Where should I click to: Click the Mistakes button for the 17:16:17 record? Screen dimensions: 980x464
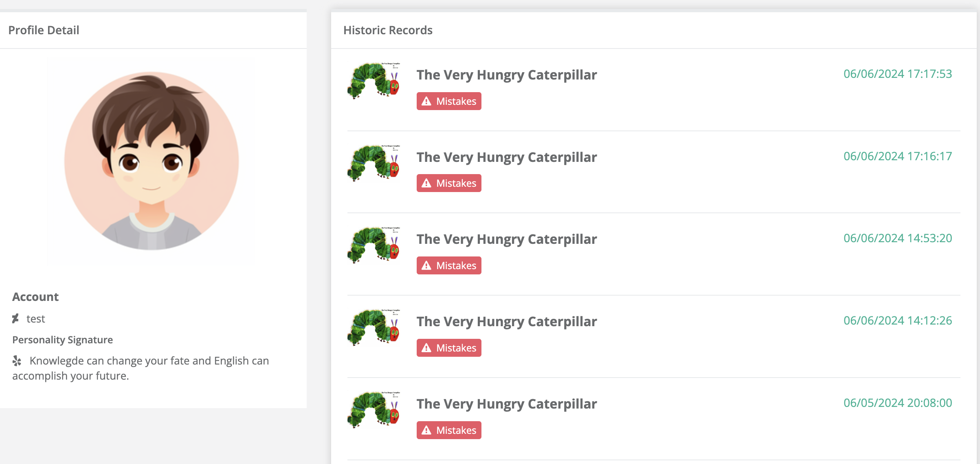pos(449,183)
